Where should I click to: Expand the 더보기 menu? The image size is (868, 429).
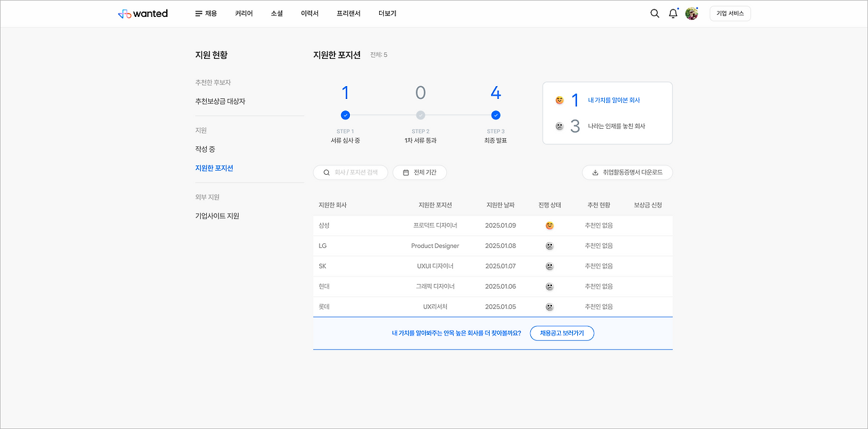pos(387,14)
